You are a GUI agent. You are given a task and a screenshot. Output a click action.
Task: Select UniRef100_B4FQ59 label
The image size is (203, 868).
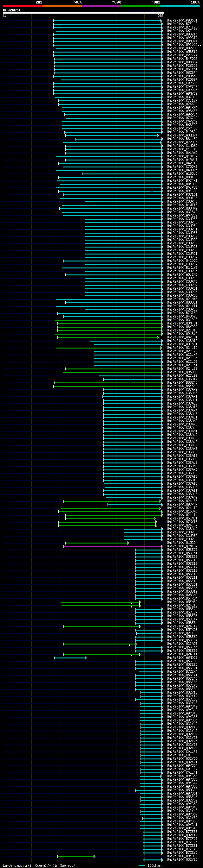coord(182,59)
